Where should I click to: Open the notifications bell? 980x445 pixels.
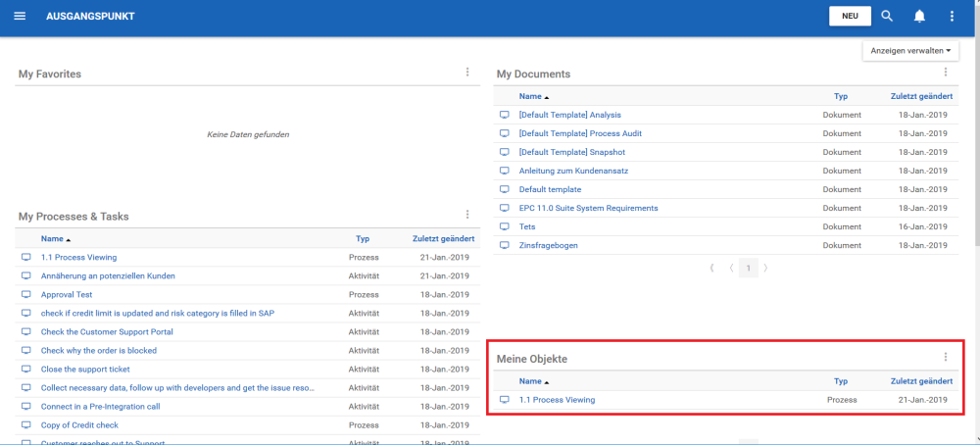click(x=919, y=17)
